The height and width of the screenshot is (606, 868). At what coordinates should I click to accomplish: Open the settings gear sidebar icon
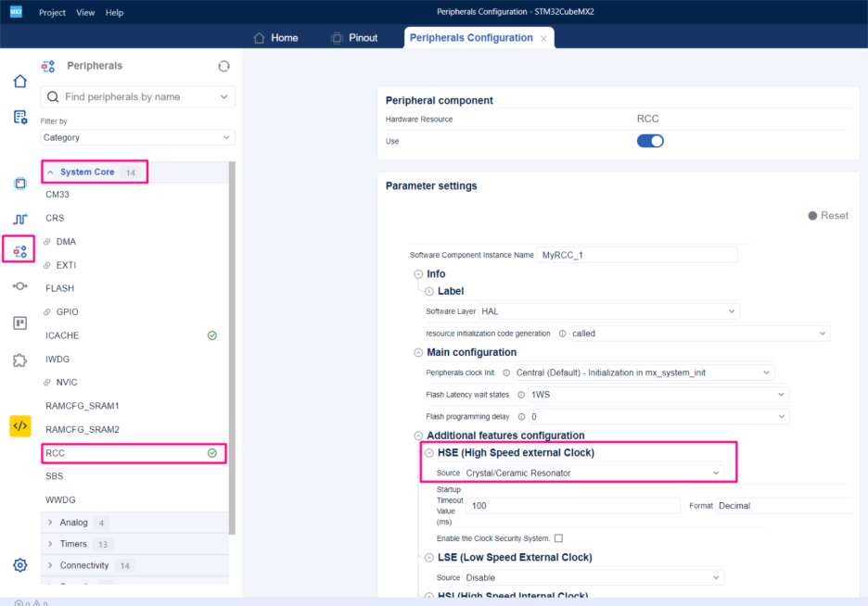pos(19,565)
